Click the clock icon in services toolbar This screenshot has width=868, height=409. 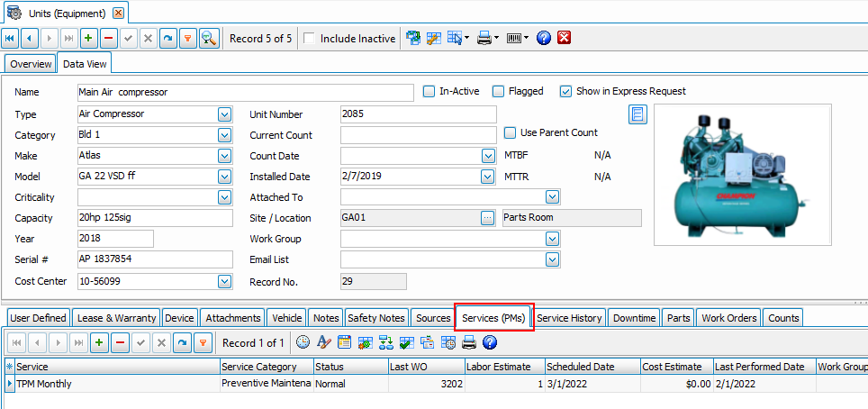pyautogui.click(x=303, y=342)
